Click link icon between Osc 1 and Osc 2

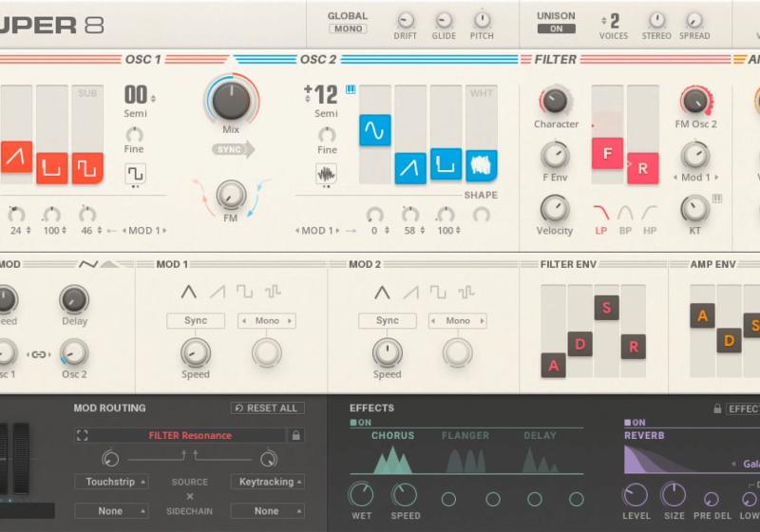click(x=39, y=354)
